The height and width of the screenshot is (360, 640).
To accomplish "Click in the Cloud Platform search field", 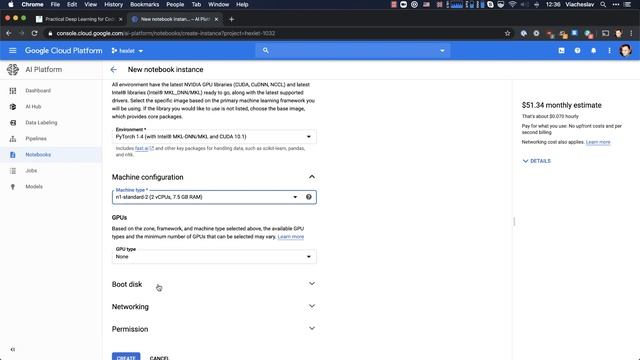I will [x=353, y=51].
